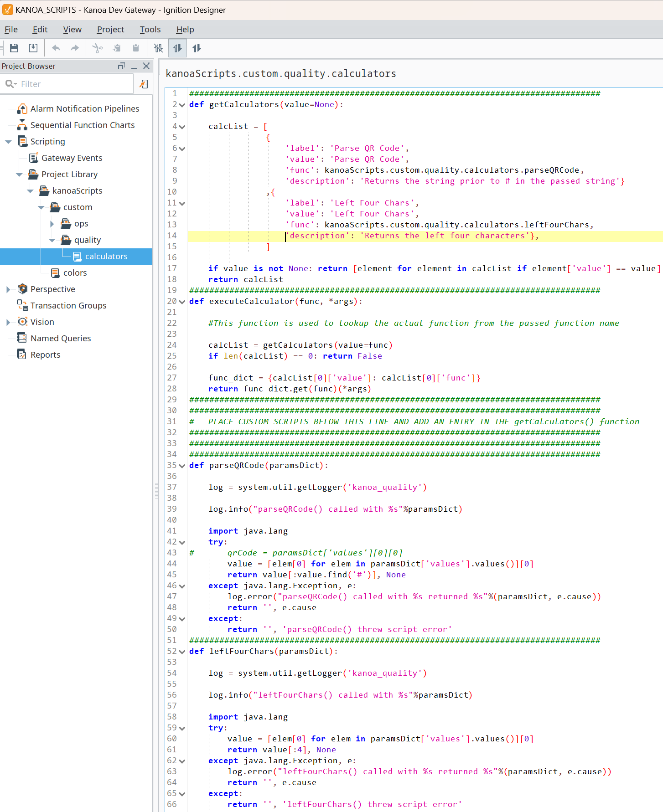Click the Save and publish icon

(x=33, y=48)
